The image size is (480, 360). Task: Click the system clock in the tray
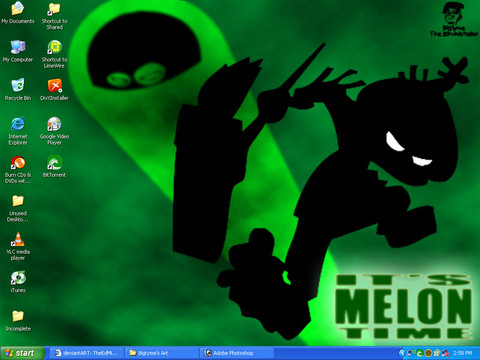coord(462,353)
